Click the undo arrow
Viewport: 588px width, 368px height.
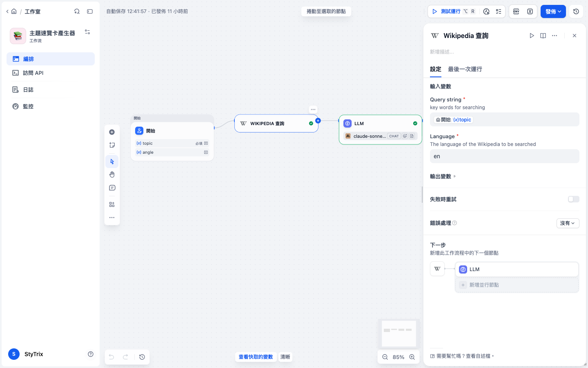pyautogui.click(x=111, y=357)
